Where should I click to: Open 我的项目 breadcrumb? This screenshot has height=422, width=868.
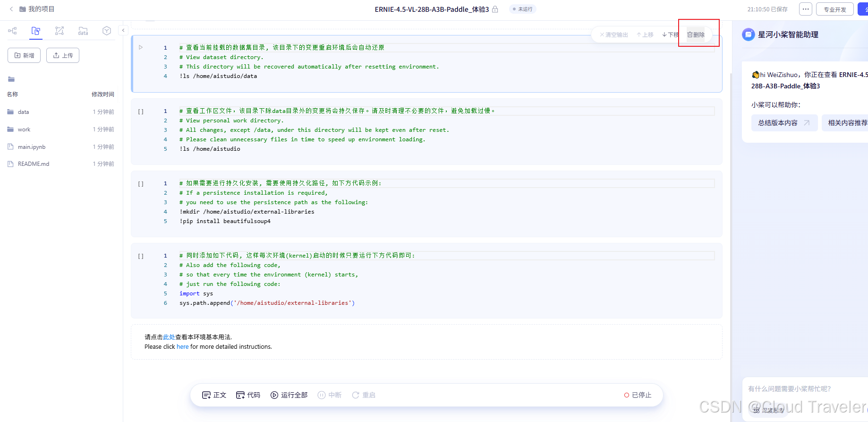tap(37, 9)
